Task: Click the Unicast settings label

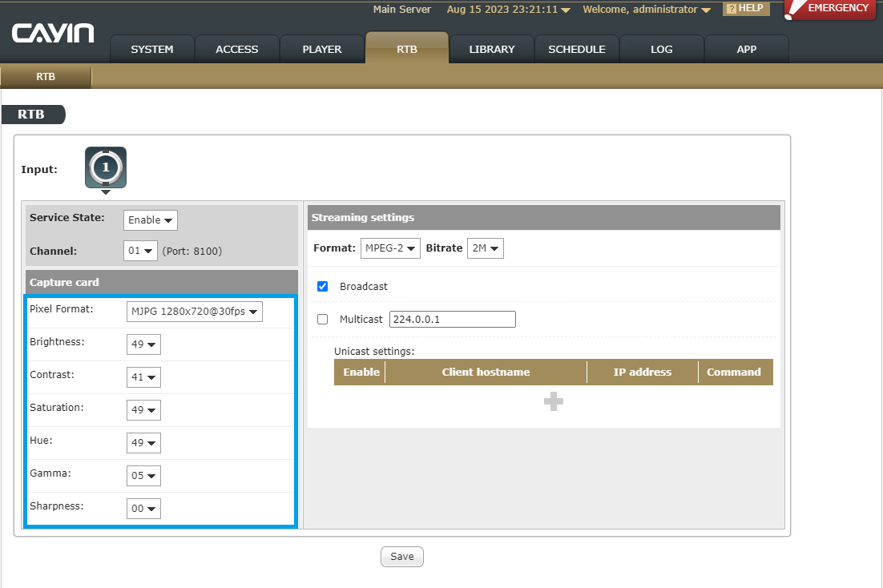Action: tap(374, 352)
